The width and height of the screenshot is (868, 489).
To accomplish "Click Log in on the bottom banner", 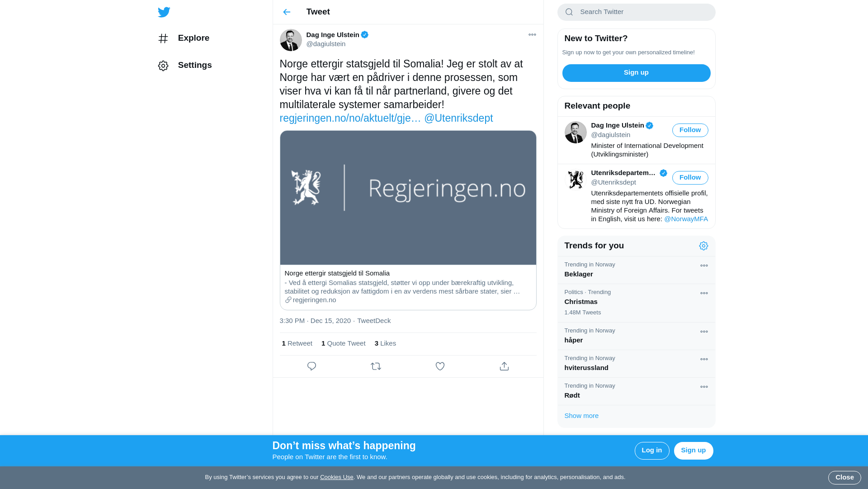I will [x=651, y=451].
